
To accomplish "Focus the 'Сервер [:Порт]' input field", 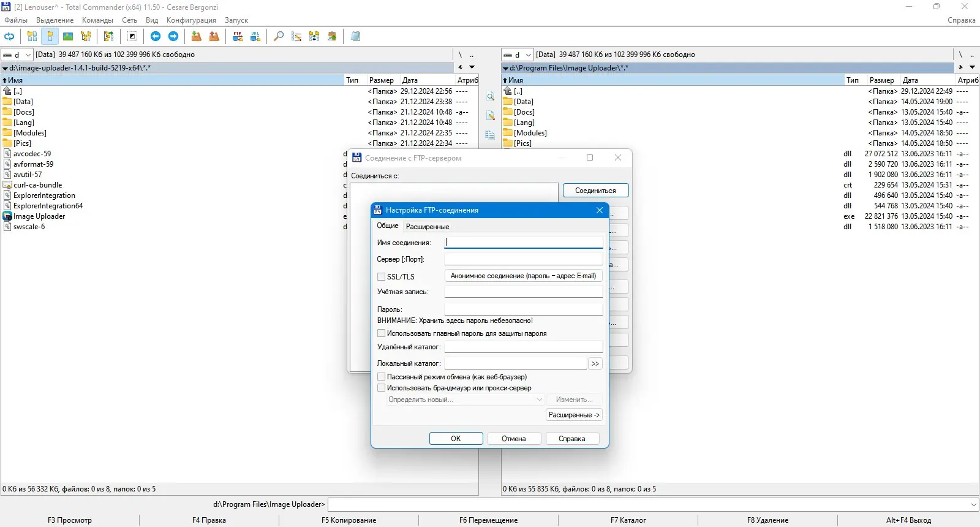I will 524,259.
